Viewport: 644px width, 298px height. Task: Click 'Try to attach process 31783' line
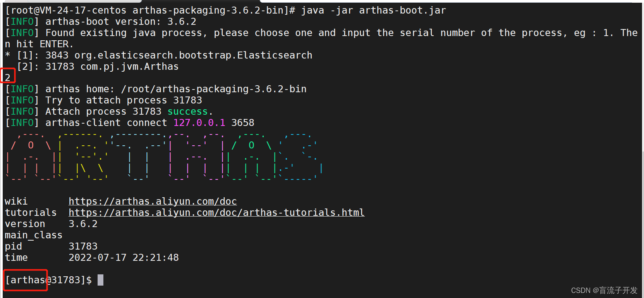[104, 100]
